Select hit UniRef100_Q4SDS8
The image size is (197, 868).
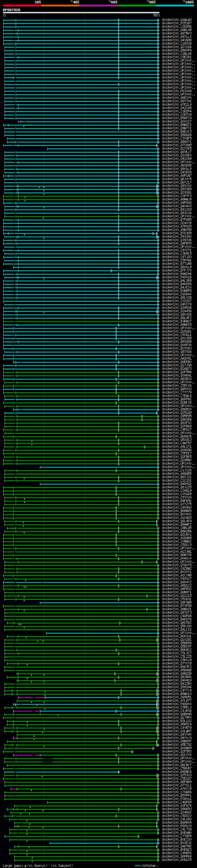[x=177, y=172]
